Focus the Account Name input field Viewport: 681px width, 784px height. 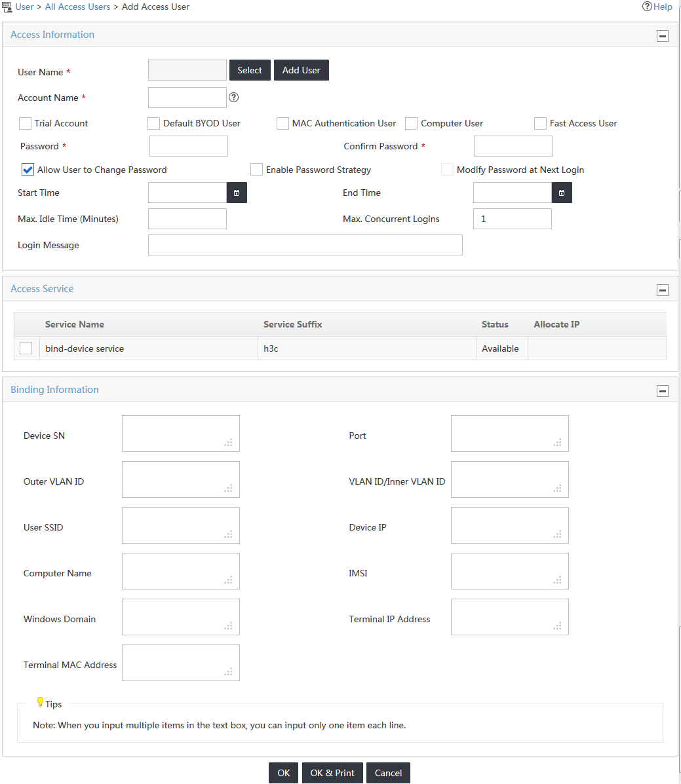[187, 98]
